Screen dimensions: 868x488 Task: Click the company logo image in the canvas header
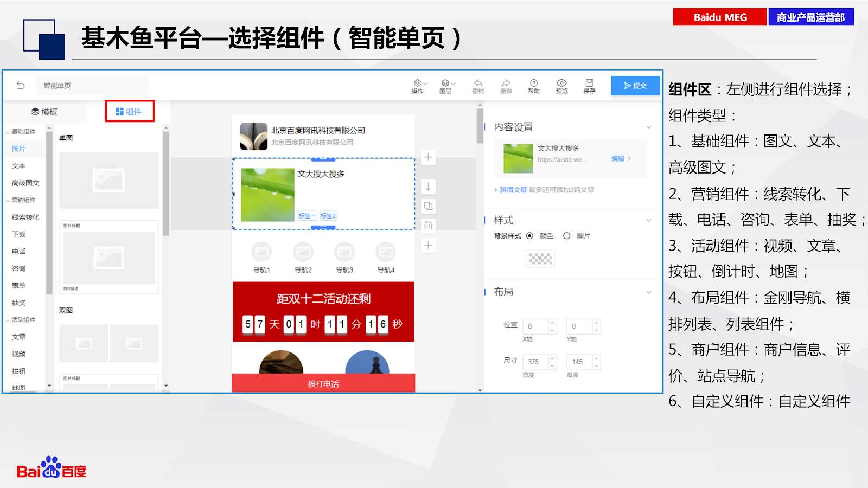pos(254,136)
